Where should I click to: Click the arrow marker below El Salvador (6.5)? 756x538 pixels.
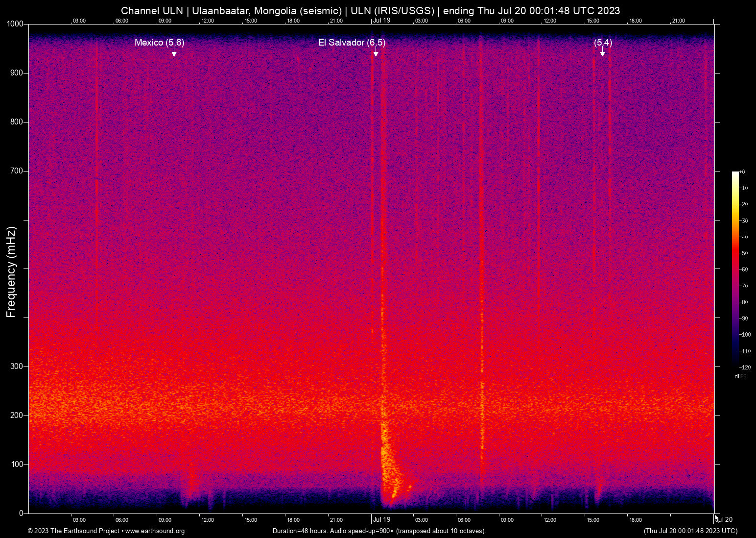click(376, 53)
